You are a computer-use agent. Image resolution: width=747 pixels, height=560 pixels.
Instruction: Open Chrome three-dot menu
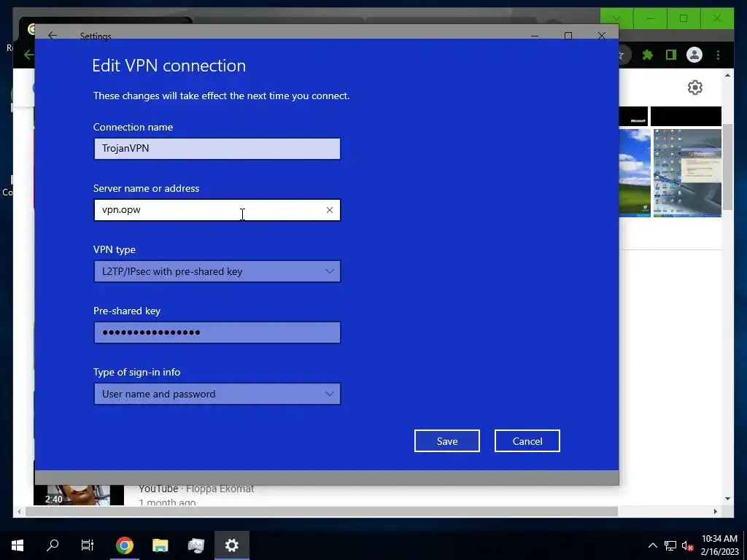pos(718,55)
